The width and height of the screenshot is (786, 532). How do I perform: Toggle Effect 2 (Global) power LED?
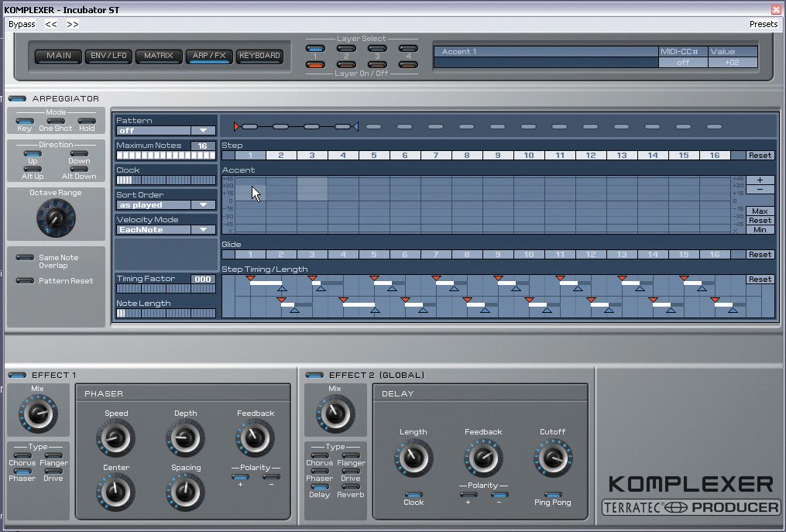(314, 375)
